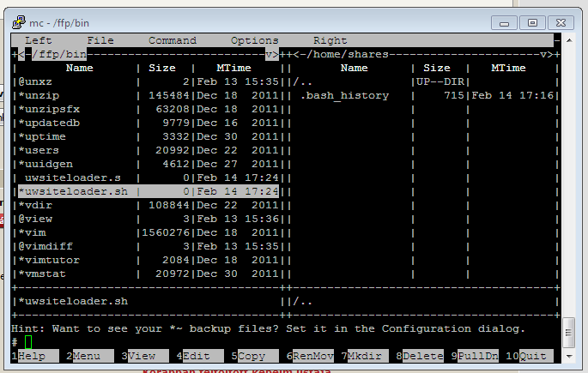Click the 7 Mkdir function key
Viewport: 588px width, 373px height.
point(365,356)
